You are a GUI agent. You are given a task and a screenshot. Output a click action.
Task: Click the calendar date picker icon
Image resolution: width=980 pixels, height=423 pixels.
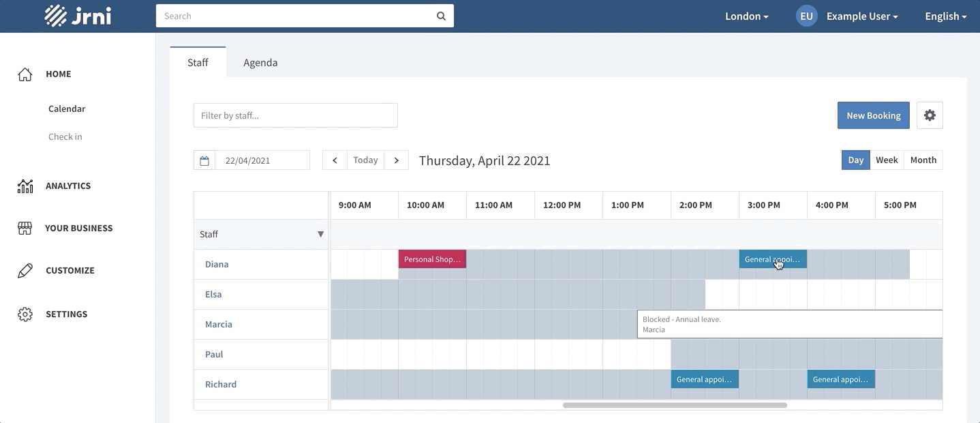pos(204,160)
